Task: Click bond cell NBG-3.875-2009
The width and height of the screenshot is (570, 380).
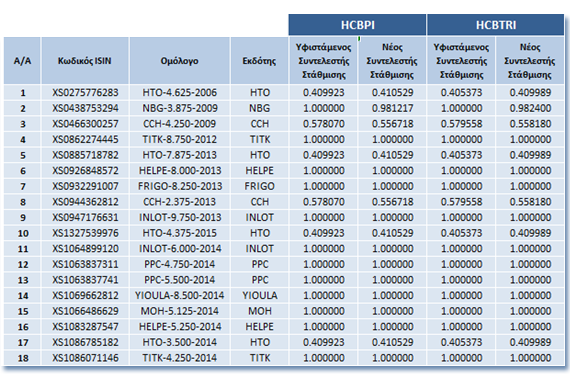Action: (180, 108)
